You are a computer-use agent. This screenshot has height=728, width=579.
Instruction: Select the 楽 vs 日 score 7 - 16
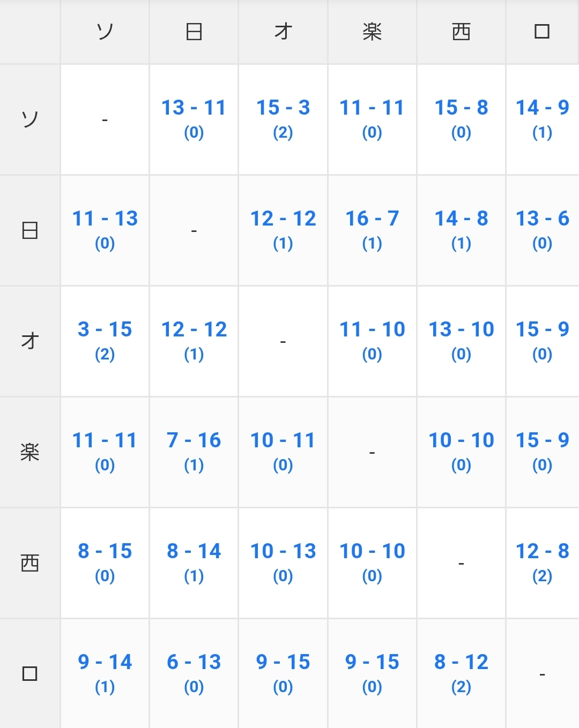(x=194, y=441)
